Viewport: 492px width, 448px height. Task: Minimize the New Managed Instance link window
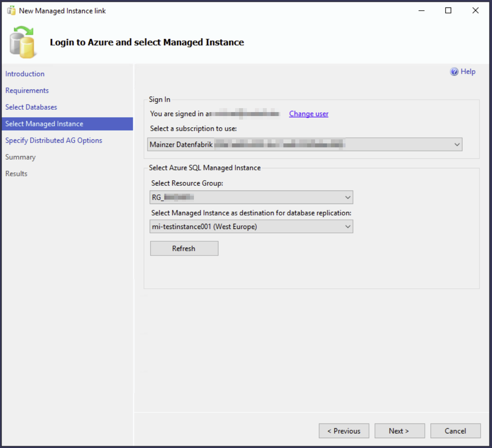[422, 11]
